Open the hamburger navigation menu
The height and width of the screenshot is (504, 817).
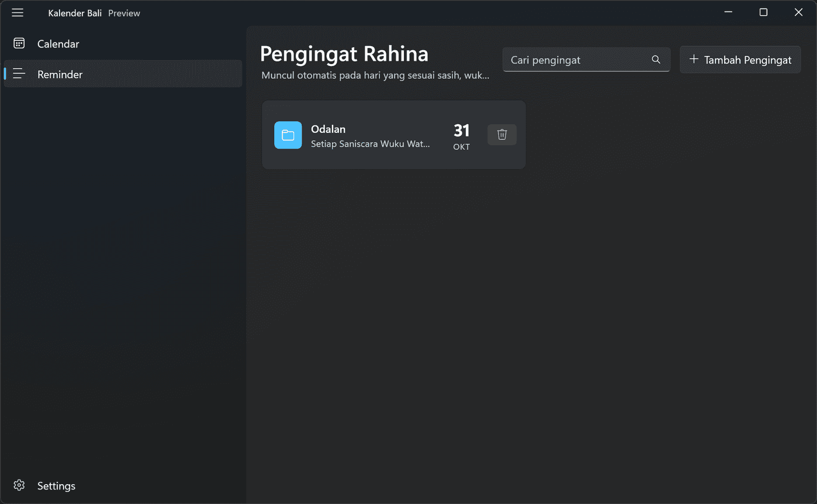18,13
